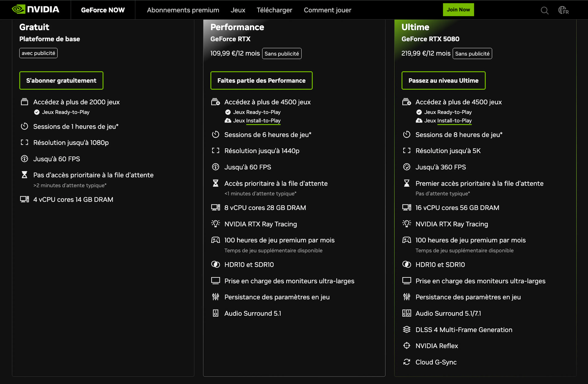This screenshot has height=384, width=588.
Task: Click '>2 minutes d'attente typique' note
Action: (70, 185)
